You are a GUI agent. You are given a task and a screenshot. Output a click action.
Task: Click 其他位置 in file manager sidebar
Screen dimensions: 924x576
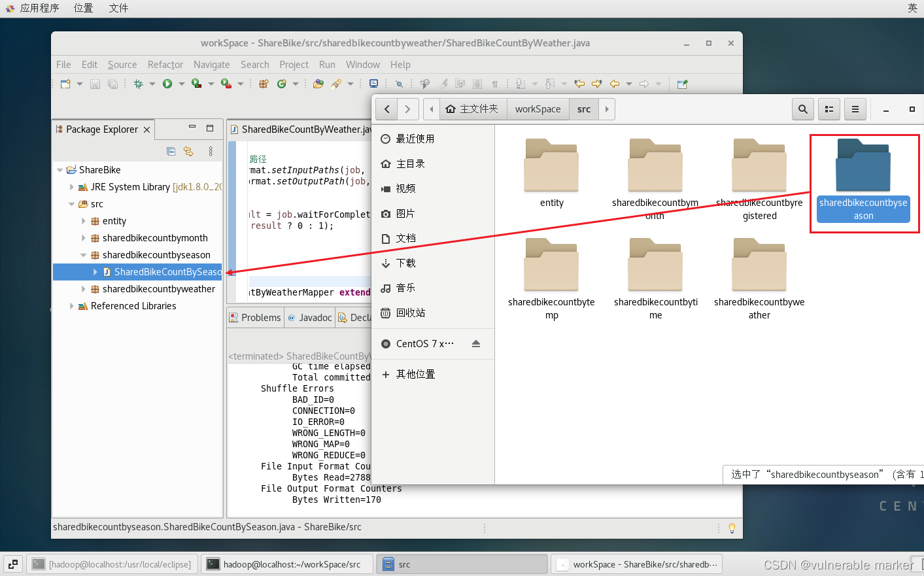pos(433,374)
